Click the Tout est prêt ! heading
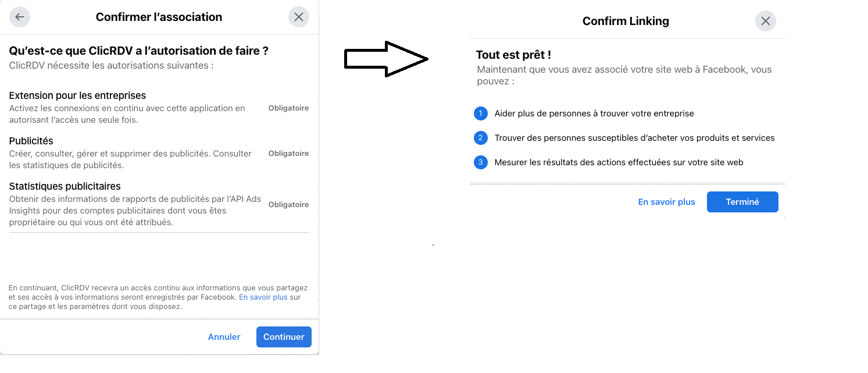Screen dimensions: 868x373 (x=513, y=55)
